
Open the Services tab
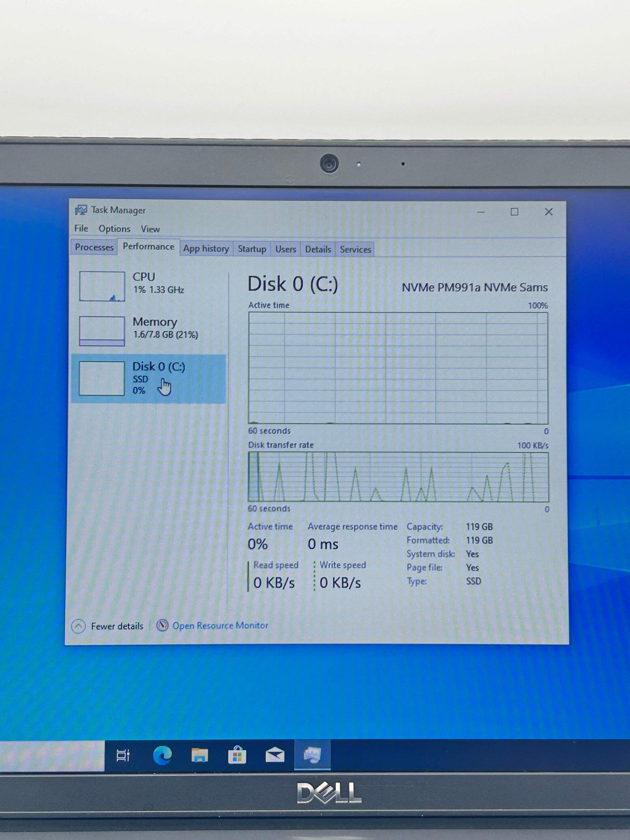point(355,249)
